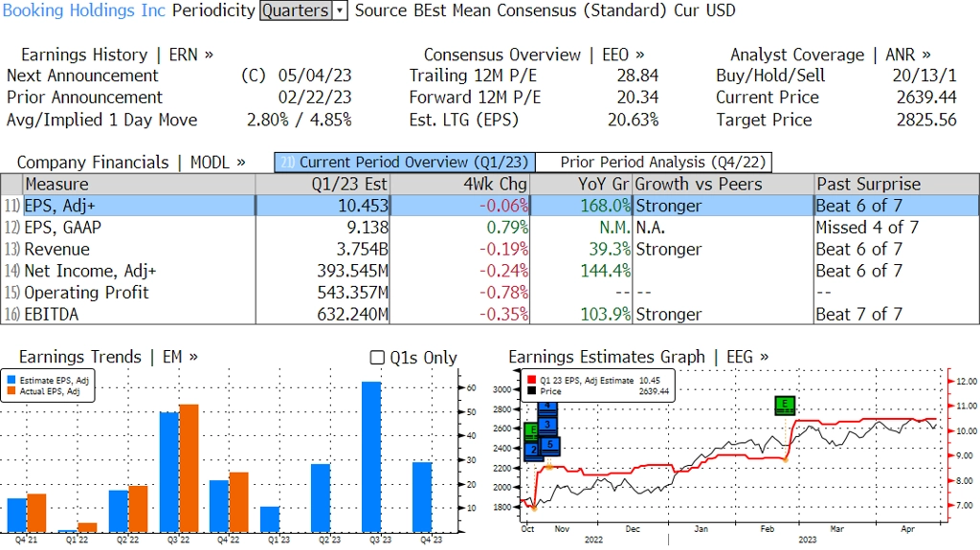The height and width of the screenshot is (550, 980).
Task: Click the blue Estimate EPS, Adj legend swatch
Action: [11, 380]
